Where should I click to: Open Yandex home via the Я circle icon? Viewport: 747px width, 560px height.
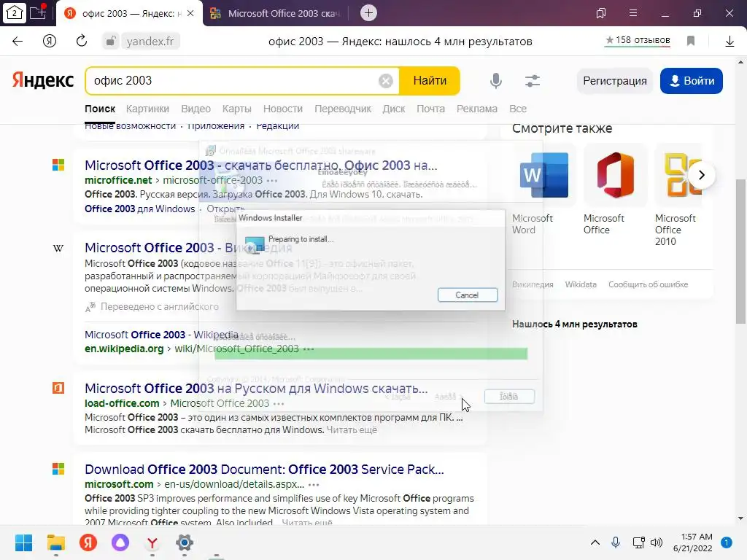[x=50, y=42]
